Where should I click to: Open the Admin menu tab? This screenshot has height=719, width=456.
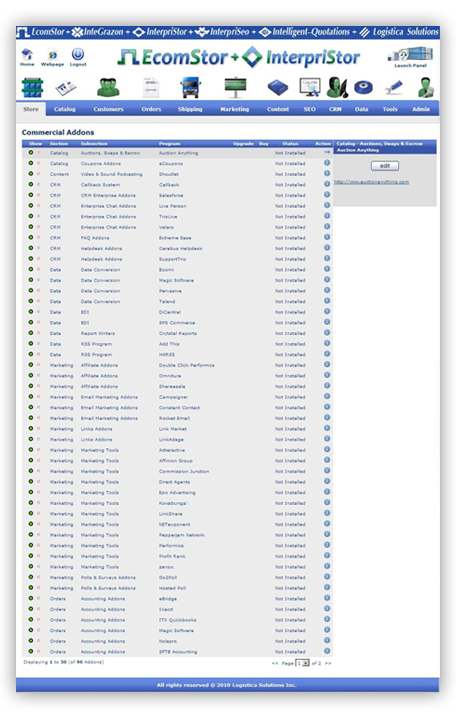pos(421,109)
